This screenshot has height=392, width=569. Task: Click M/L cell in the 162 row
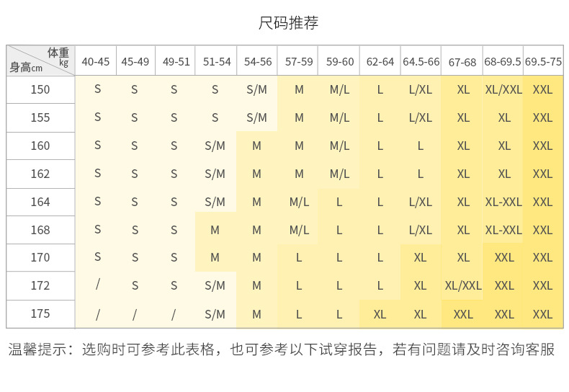(340, 174)
